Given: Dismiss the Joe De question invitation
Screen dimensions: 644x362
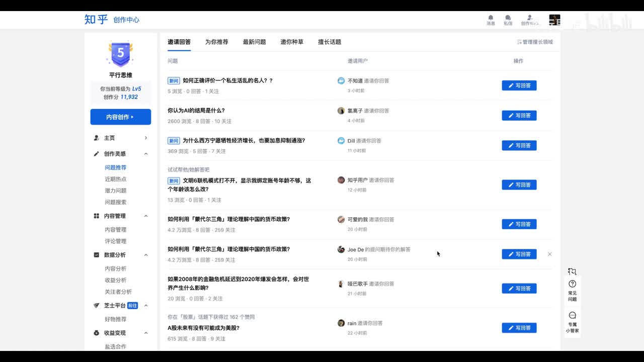Looking at the screenshot, I should [549, 254].
